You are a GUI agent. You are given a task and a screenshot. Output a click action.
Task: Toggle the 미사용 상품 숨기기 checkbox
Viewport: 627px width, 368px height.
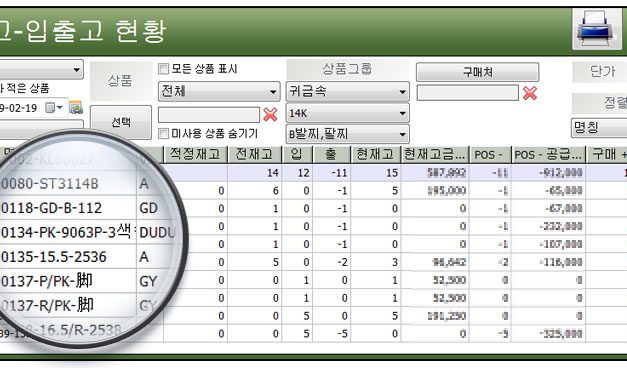pos(163,134)
